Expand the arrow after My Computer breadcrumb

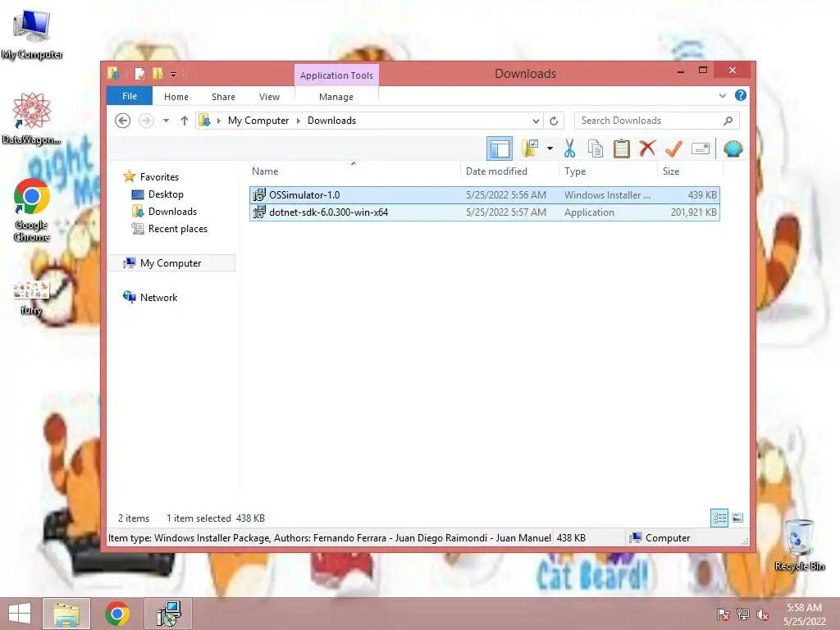tap(299, 121)
